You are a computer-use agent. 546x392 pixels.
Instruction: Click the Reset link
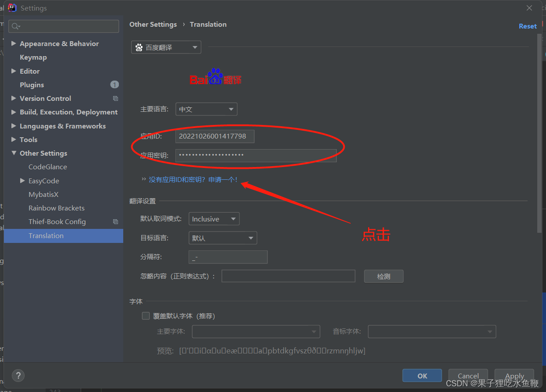pyautogui.click(x=528, y=26)
